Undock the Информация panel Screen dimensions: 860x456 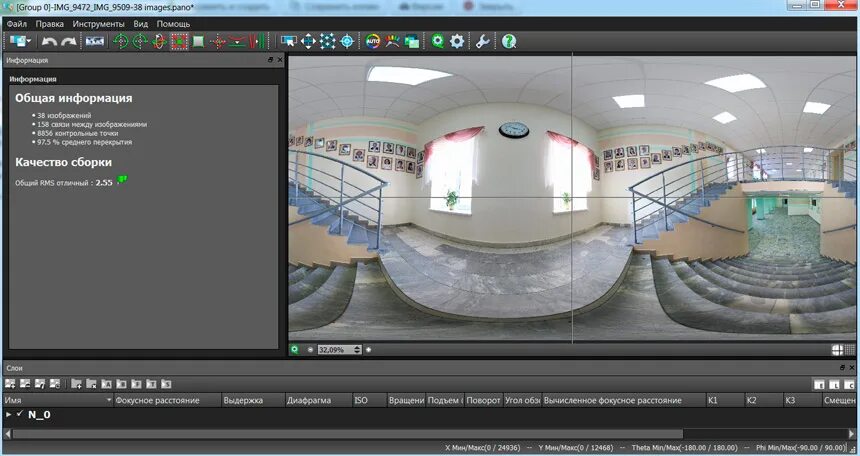(x=270, y=60)
